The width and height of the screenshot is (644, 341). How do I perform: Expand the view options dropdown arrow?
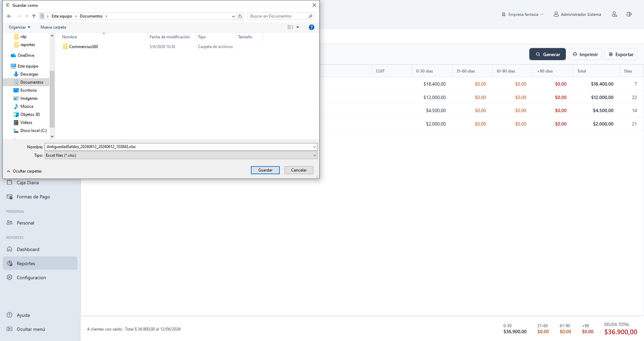[298, 27]
